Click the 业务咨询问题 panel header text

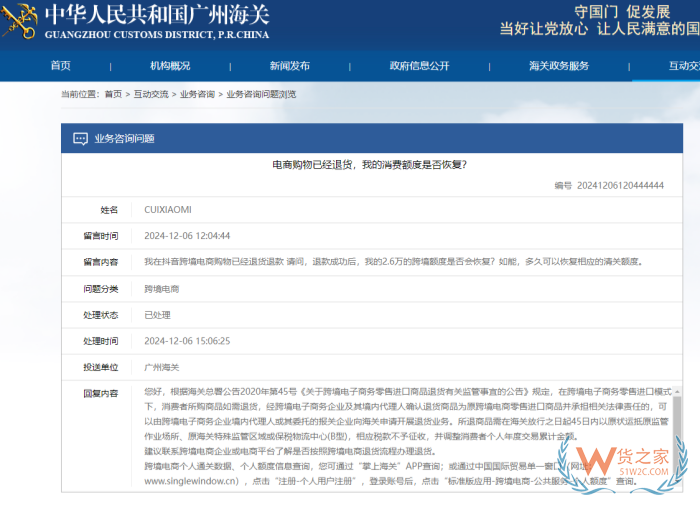tap(125, 139)
